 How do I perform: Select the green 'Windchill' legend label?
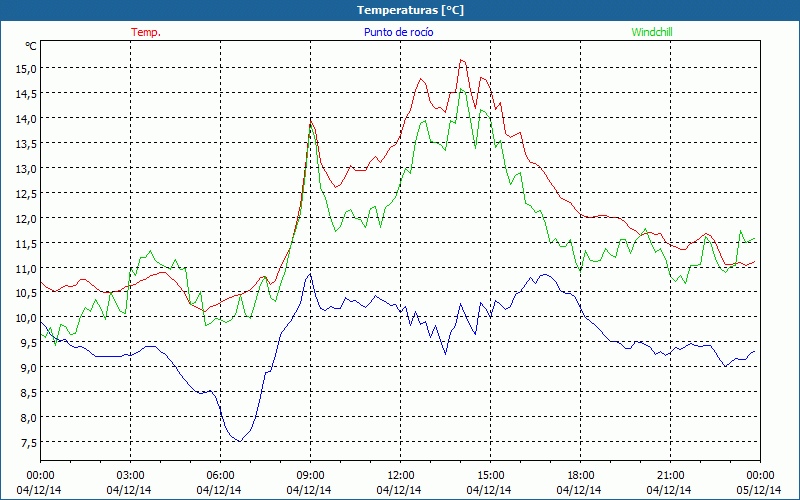[x=652, y=32]
